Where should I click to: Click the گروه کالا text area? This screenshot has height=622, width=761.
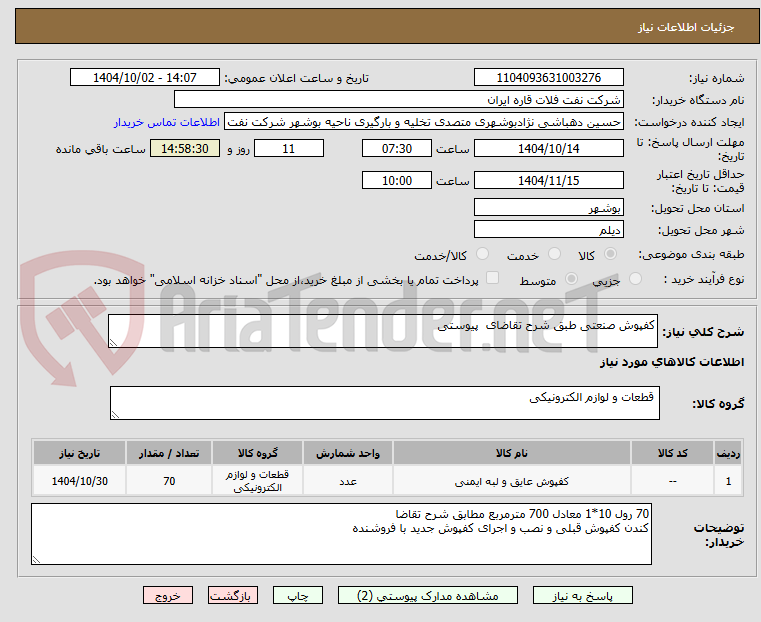[384, 403]
